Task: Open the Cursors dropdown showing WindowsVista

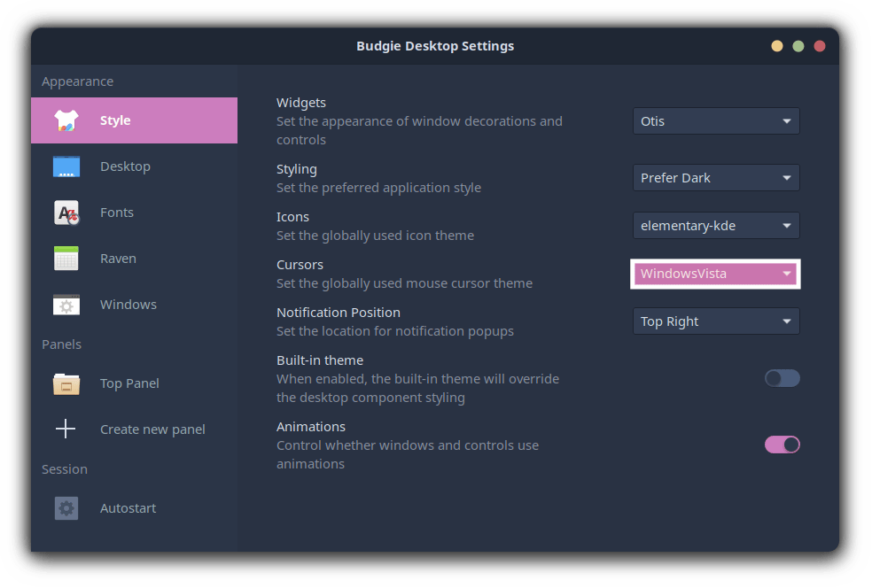Action: (x=716, y=274)
